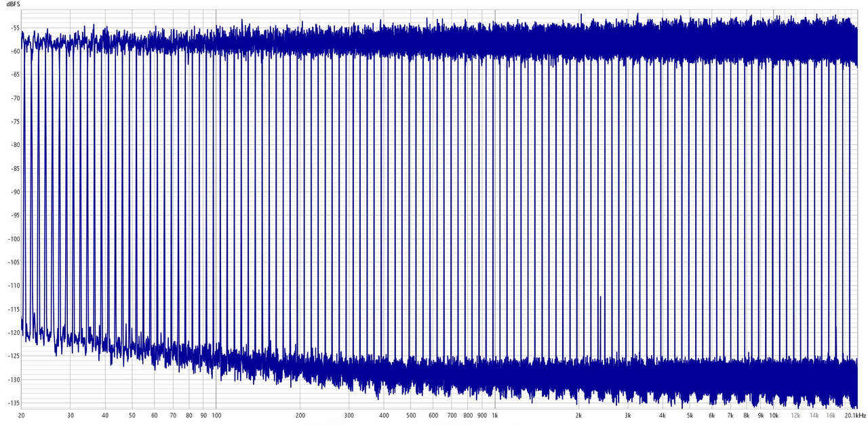Click the 7k frequency label

coord(730,415)
